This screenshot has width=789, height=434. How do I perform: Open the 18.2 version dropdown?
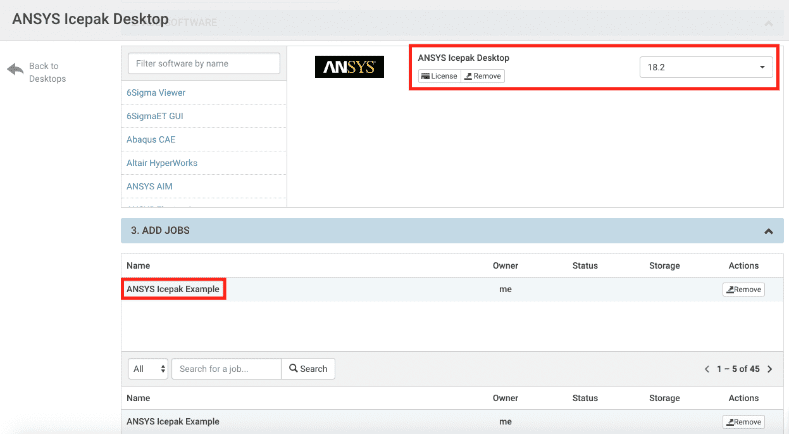tap(705, 67)
